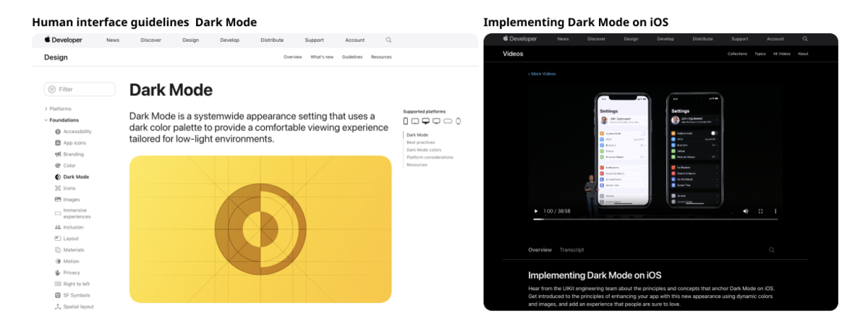Open App icons in the sidebar

70,143
